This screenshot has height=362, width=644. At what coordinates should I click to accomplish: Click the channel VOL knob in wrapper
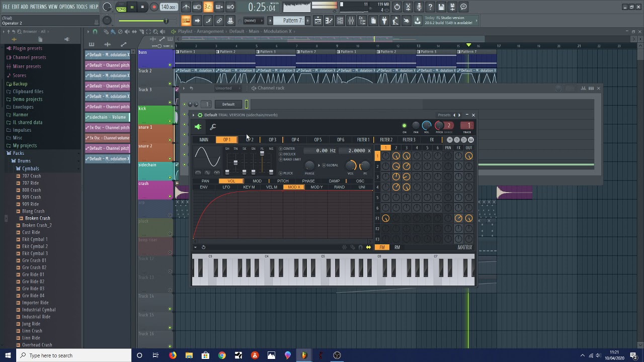click(427, 125)
